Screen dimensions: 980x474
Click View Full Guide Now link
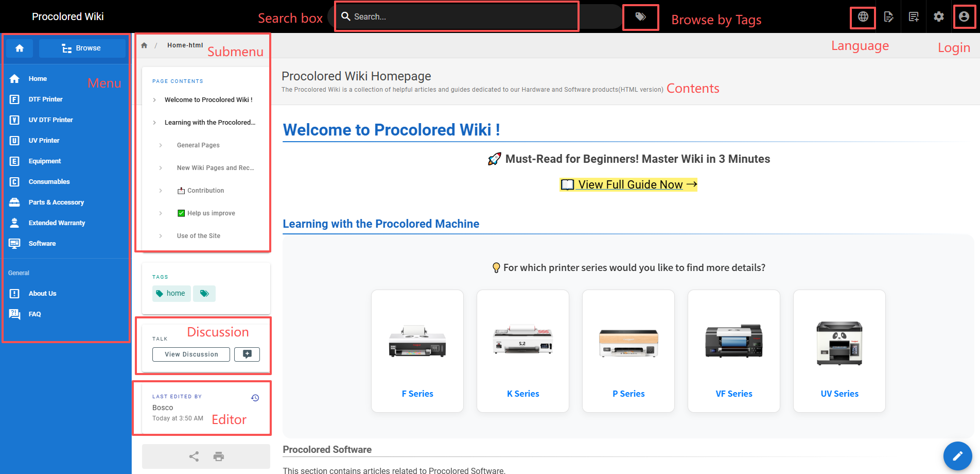628,184
